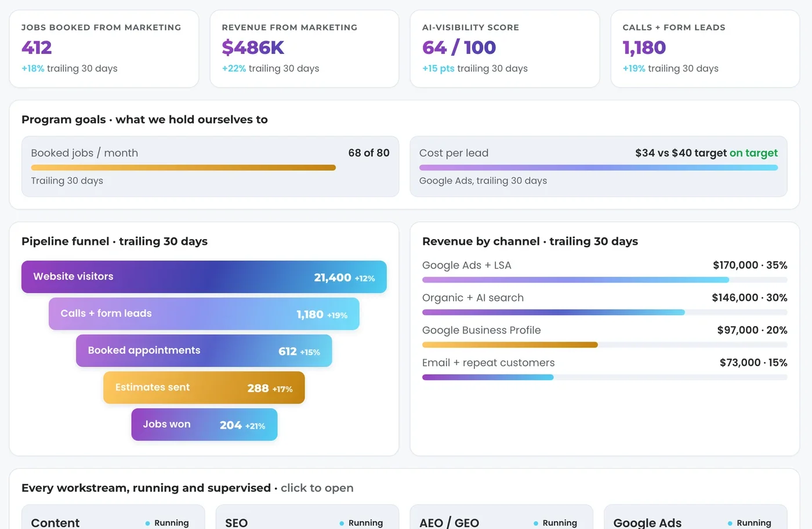Click the "Organic + AI search" channel label

pyautogui.click(x=473, y=298)
